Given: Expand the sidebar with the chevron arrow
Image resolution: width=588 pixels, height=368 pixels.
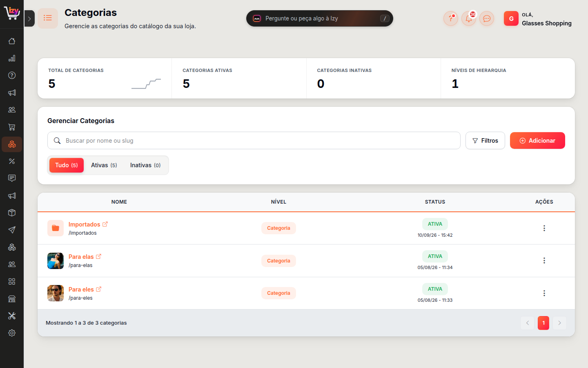Looking at the screenshot, I should 29,18.
